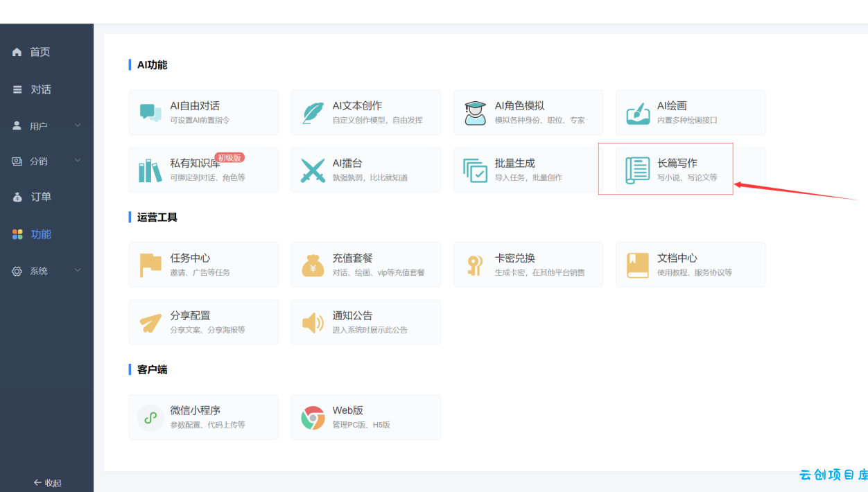This screenshot has width=868, height=492.
Task: Click the yen money bag icon of 充值套餐
Action: 313,265
